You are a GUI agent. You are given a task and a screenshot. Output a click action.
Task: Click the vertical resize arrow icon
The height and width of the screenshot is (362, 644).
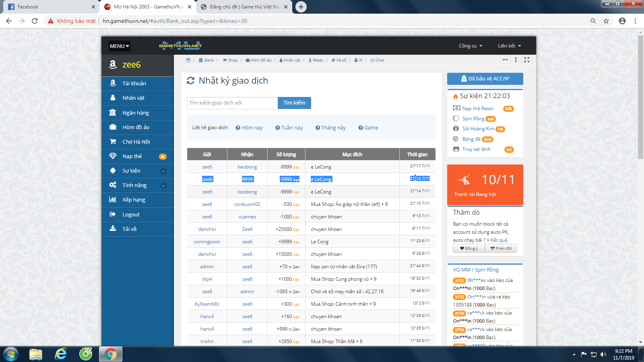(x=516, y=60)
